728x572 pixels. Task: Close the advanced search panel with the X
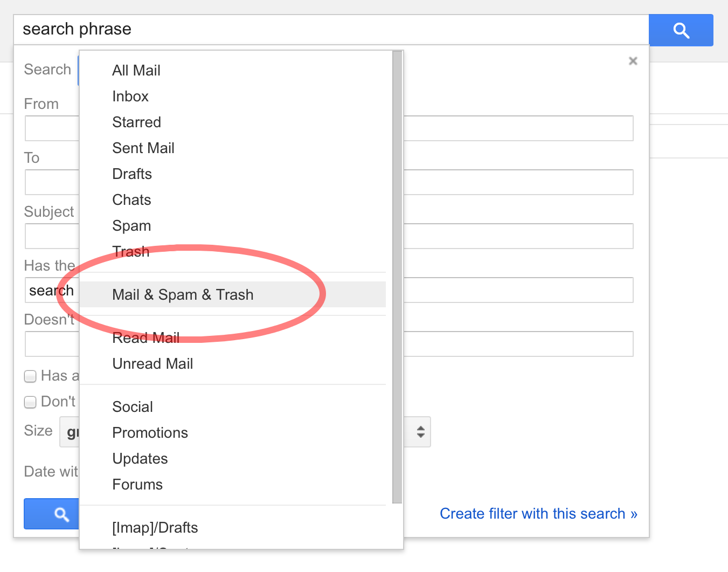coord(633,61)
